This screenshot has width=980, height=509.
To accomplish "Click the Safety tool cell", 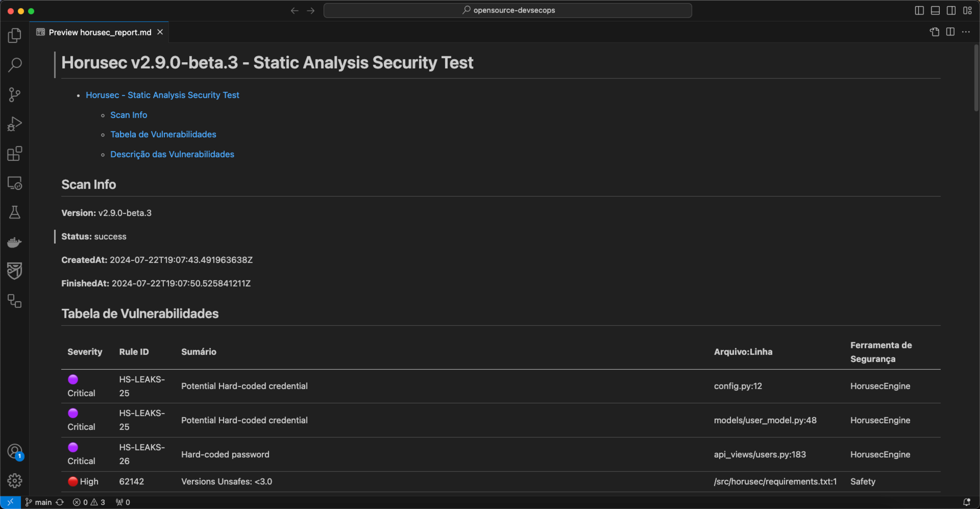I will coord(863,482).
